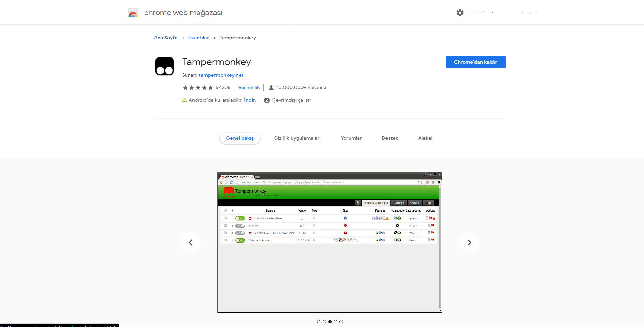Image resolution: width=644 pixels, height=327 pixels.
Task: Open the Genel bakış tab
Action: (240, 138)
